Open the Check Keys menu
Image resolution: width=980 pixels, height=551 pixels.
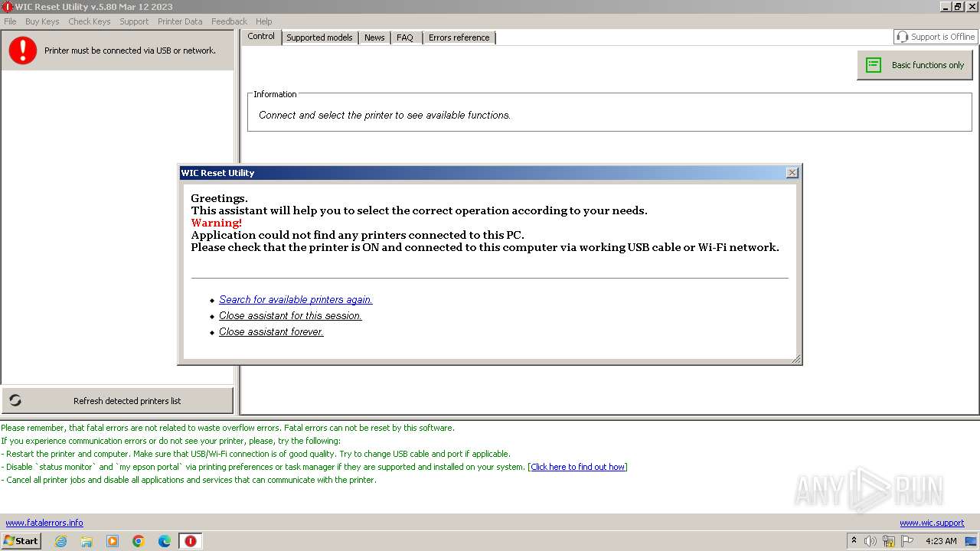tap(90, 21)
